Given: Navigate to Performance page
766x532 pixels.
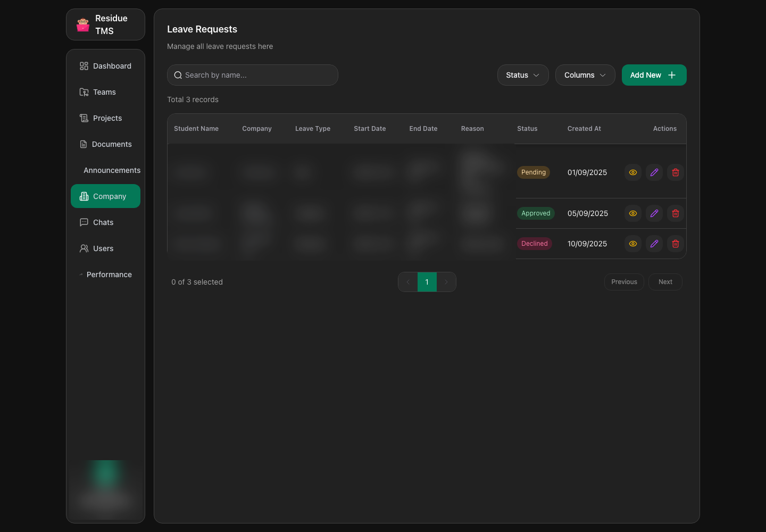Looking at the screenshot, I should click(106, 275).
